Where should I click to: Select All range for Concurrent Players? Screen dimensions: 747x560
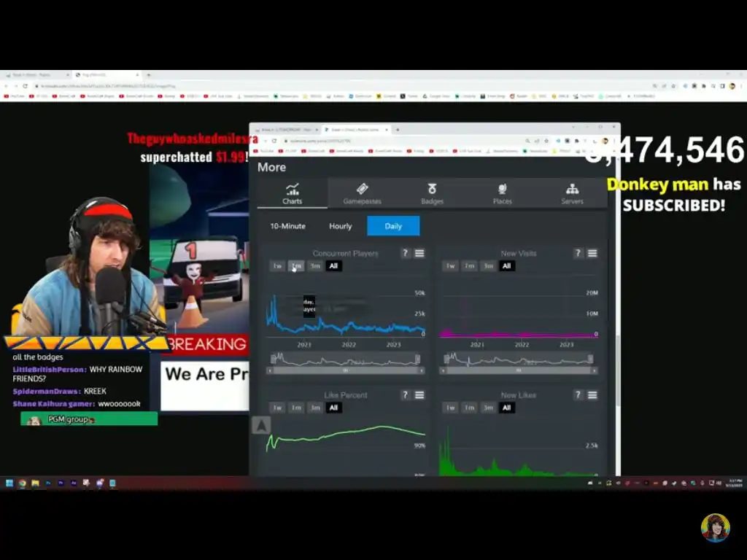tap(333, 265)
